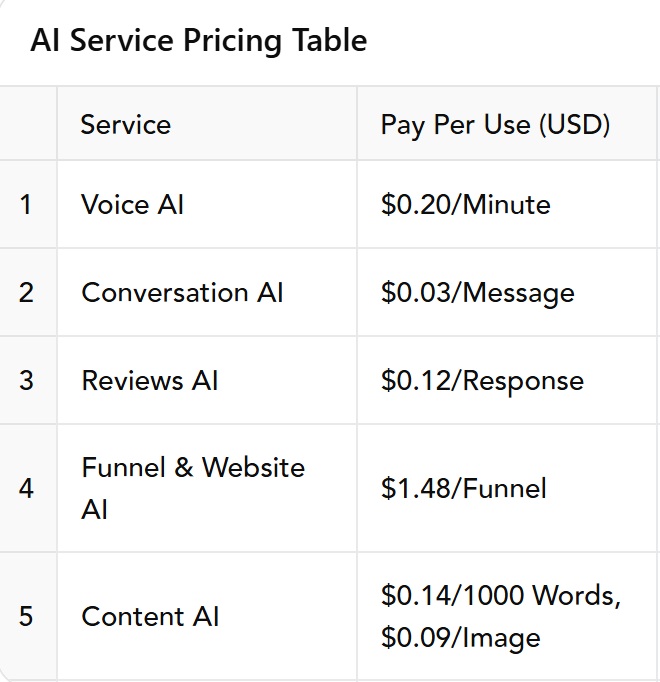Viewport: 660px width, 682px height.
Task: Select row number 2
Action: click(26, 292)
